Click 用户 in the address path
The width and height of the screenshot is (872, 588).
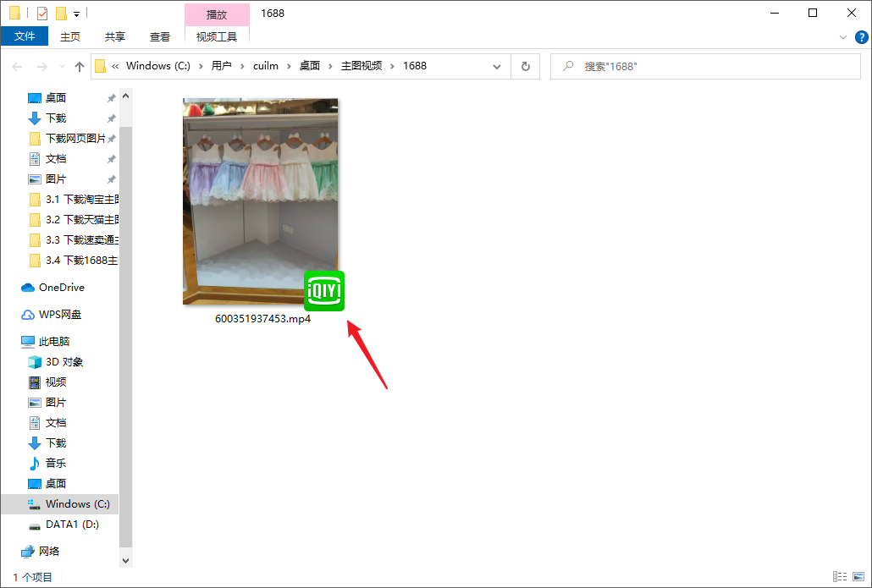pos(221,66)
